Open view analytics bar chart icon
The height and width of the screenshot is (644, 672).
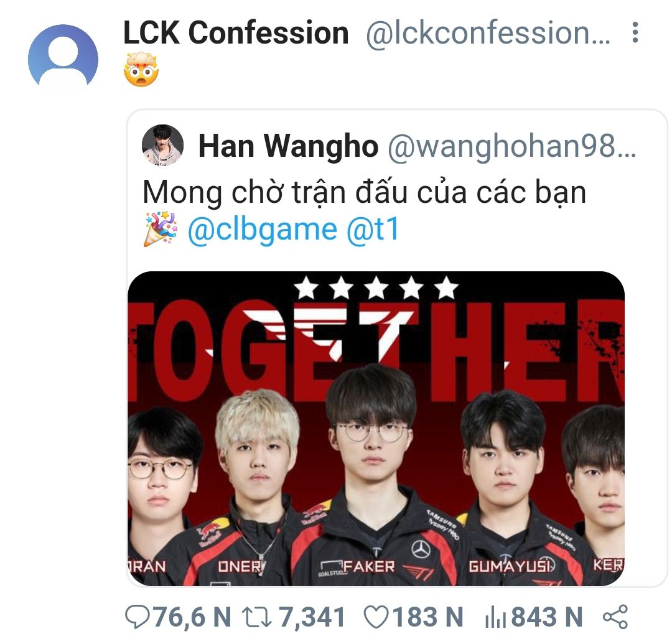coord(495,618)
